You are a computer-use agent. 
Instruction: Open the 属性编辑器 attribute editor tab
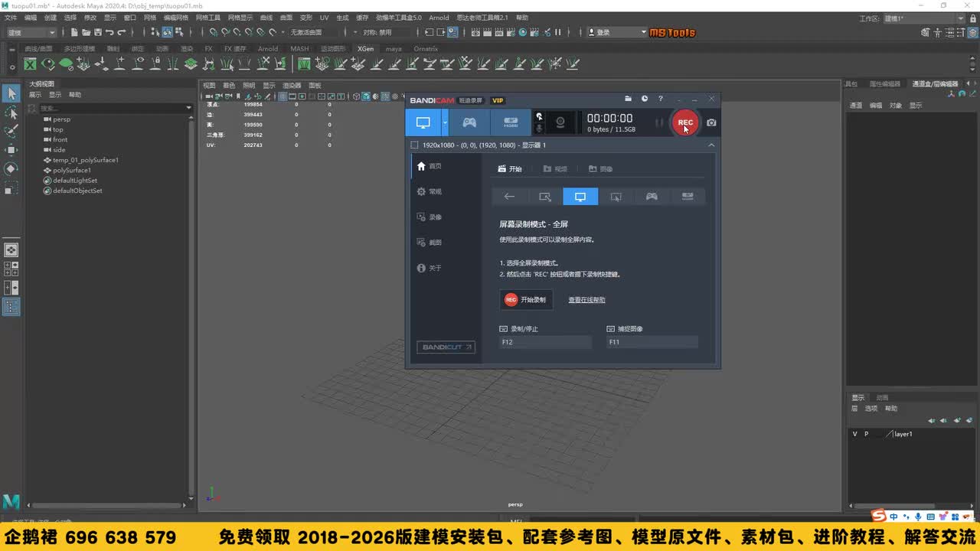(x=884, y=84)
